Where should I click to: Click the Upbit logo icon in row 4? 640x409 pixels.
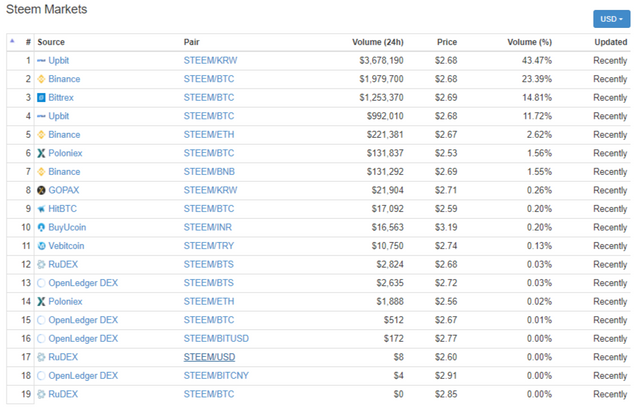point(41,116)
